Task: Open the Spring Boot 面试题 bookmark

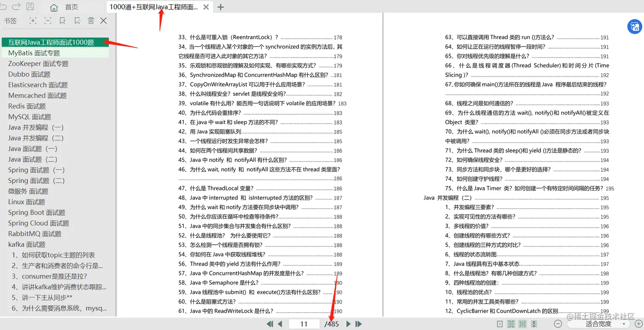Action: coord(37,213)
